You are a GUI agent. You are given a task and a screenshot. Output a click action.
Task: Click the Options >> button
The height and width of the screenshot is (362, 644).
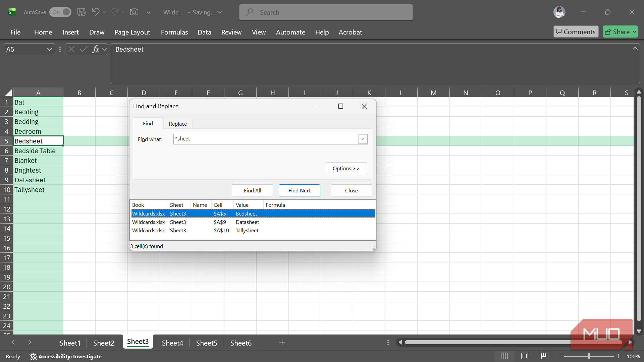(346, 168)
